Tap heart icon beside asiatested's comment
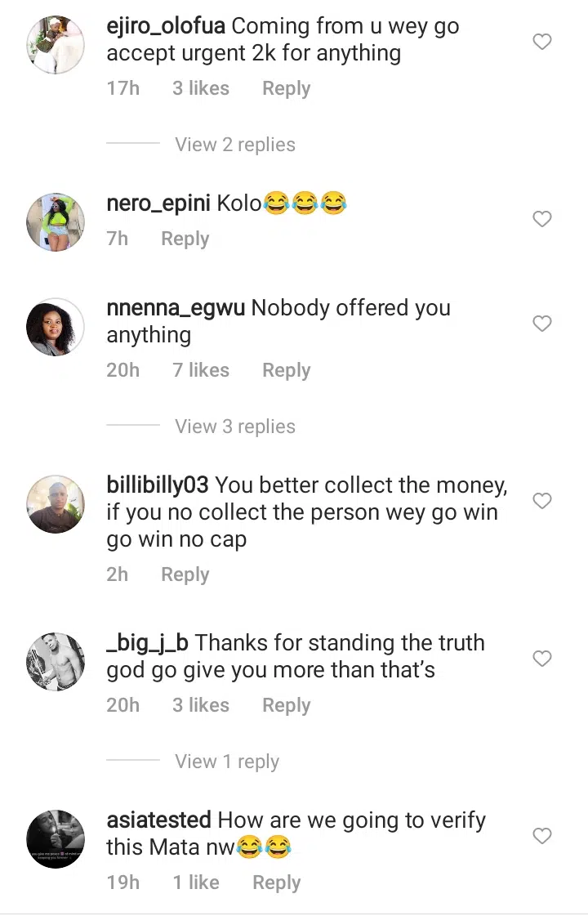The width and height of the screenshot is (588, 916). point(542,835)
